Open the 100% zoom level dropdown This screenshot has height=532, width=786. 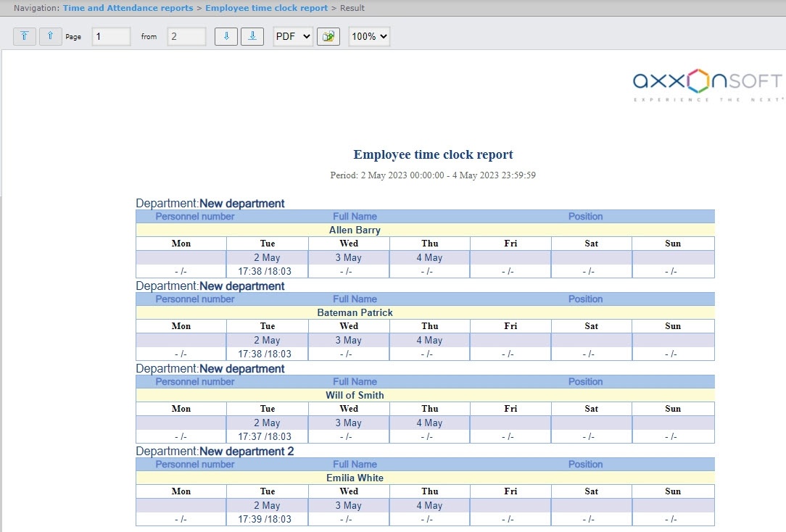(369, 36)
